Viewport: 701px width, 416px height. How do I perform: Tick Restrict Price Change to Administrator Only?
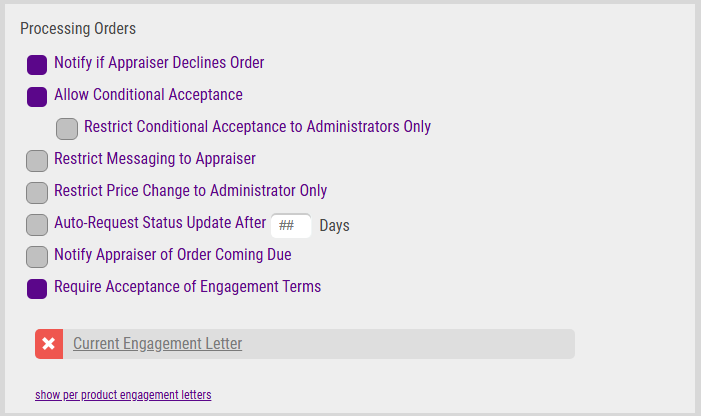(37, 193)
